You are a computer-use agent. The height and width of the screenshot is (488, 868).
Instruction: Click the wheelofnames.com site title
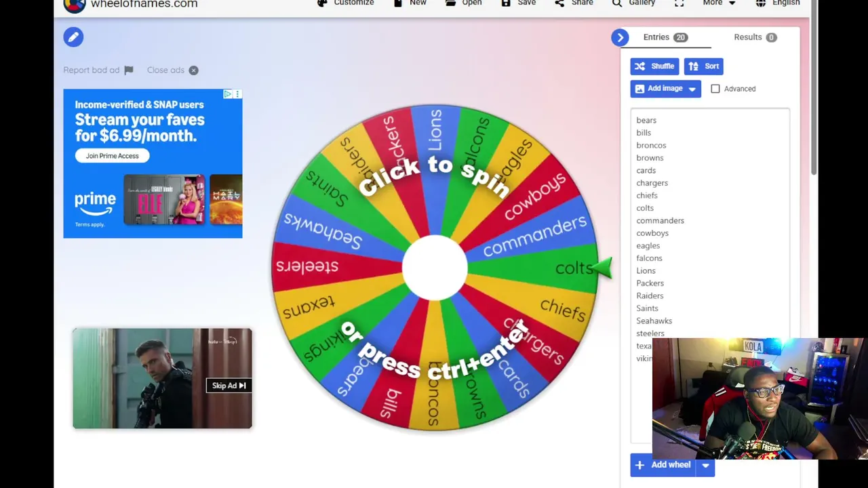pyautogui.click(x=144, y=4)
